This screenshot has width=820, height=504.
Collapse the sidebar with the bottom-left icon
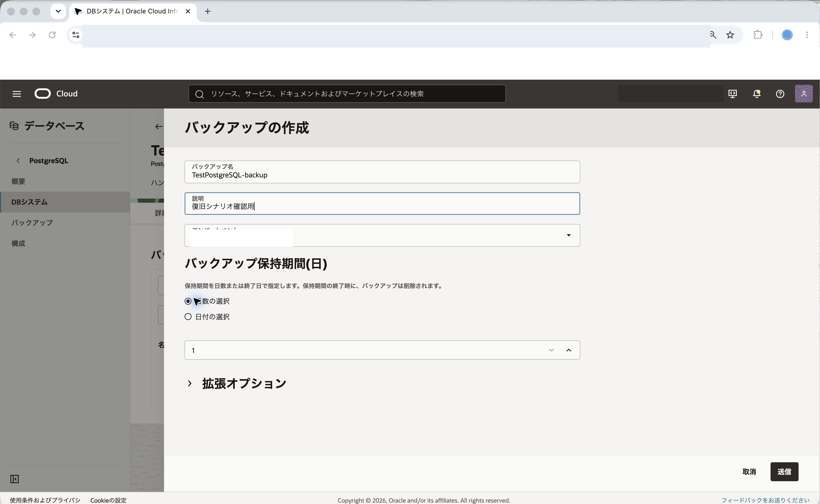tap(14, 479)
